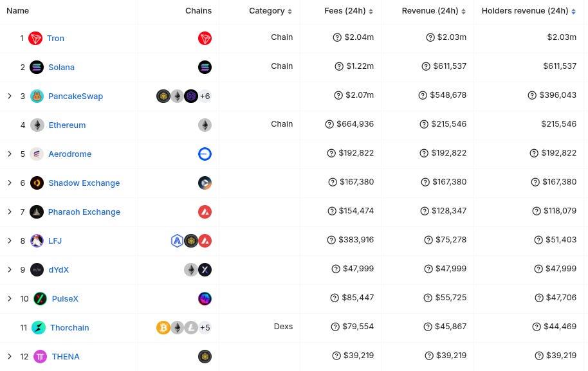Viewport: 588px width, 371px height.
Task: Click the +6 chains badge for PancakeSwap
Action: (x=205, y=96)
